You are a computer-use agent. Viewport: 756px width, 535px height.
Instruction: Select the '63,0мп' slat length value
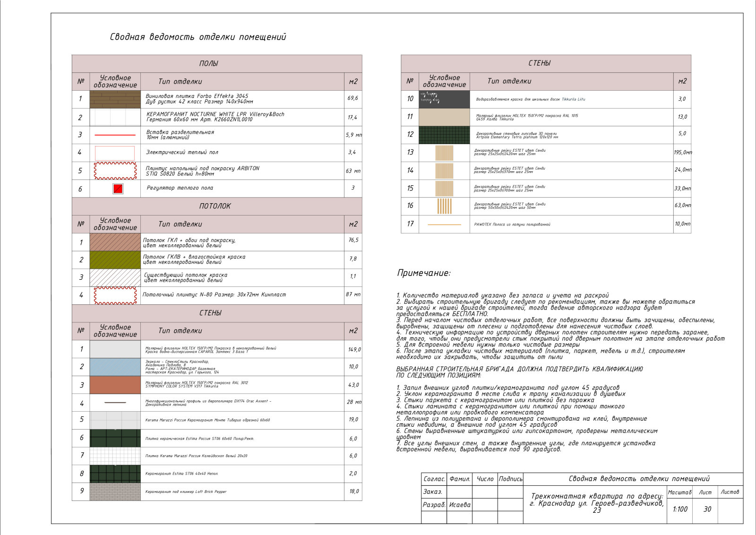pos(683,206)
